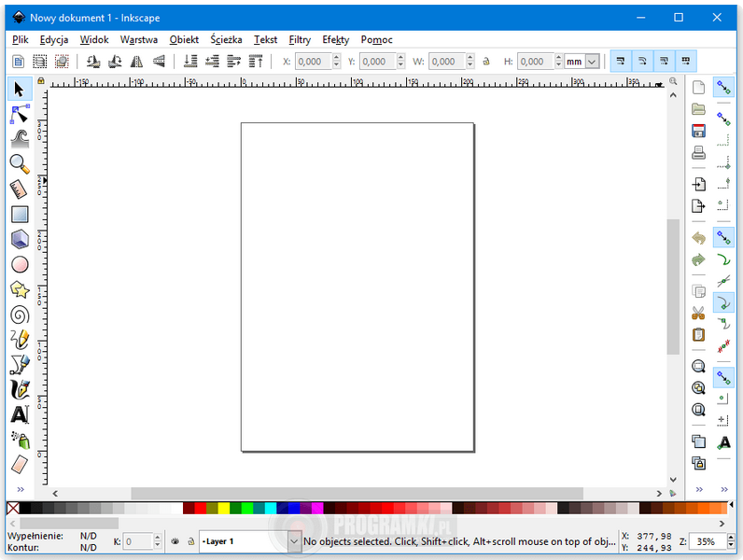Open the Filtry menu

pos(300,40)
